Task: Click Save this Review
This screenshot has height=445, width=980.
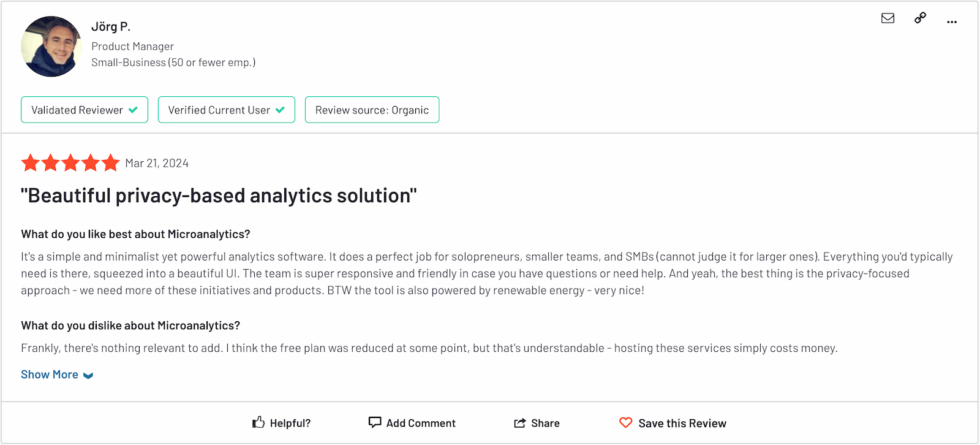Action: tap(682, 422)
